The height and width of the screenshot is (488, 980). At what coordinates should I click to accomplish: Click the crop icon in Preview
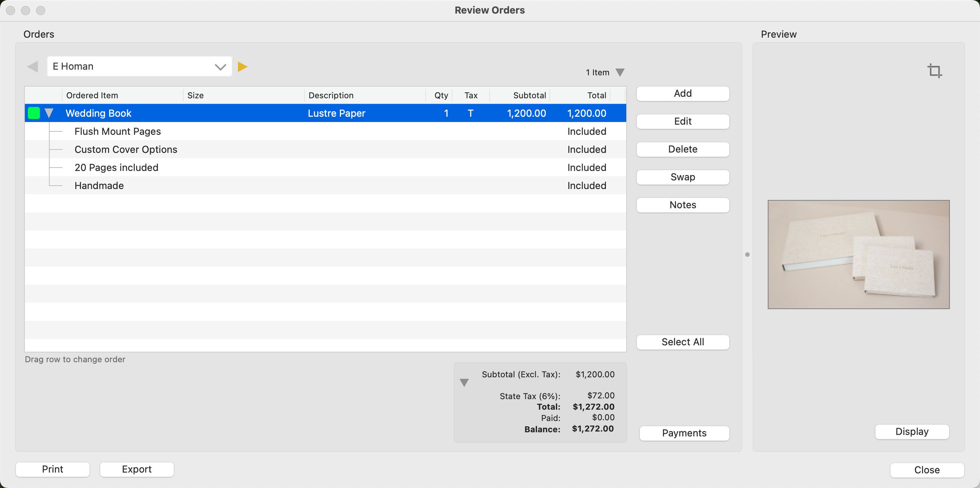pyautogui.click(x=934, y=71)
